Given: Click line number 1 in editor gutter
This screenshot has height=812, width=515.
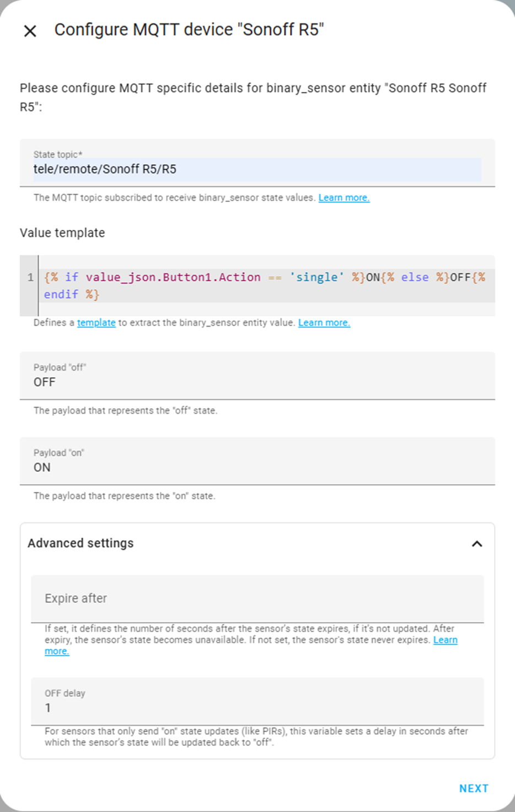Looking at the screenshot, I should tap(30, 277).
